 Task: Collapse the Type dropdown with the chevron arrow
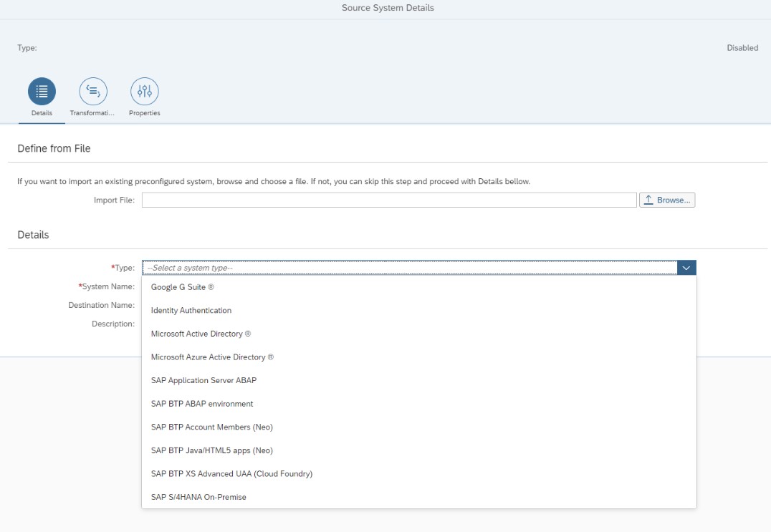(686, 268)
